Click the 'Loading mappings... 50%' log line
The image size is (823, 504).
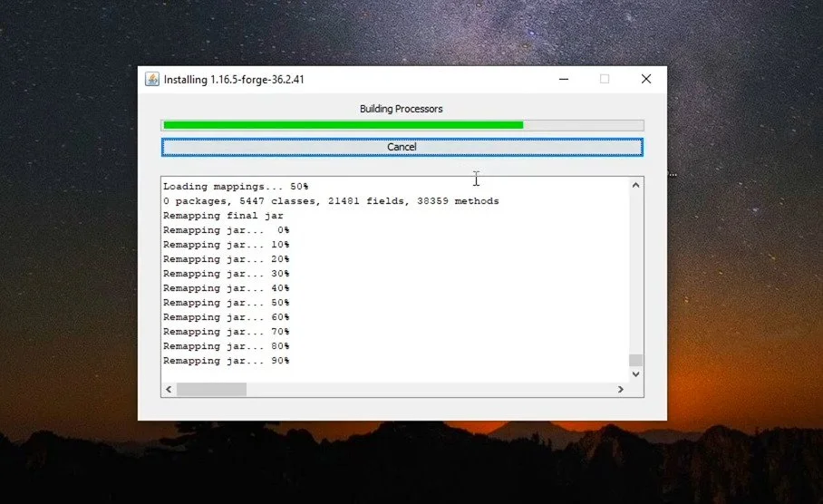tap(236, 187)
